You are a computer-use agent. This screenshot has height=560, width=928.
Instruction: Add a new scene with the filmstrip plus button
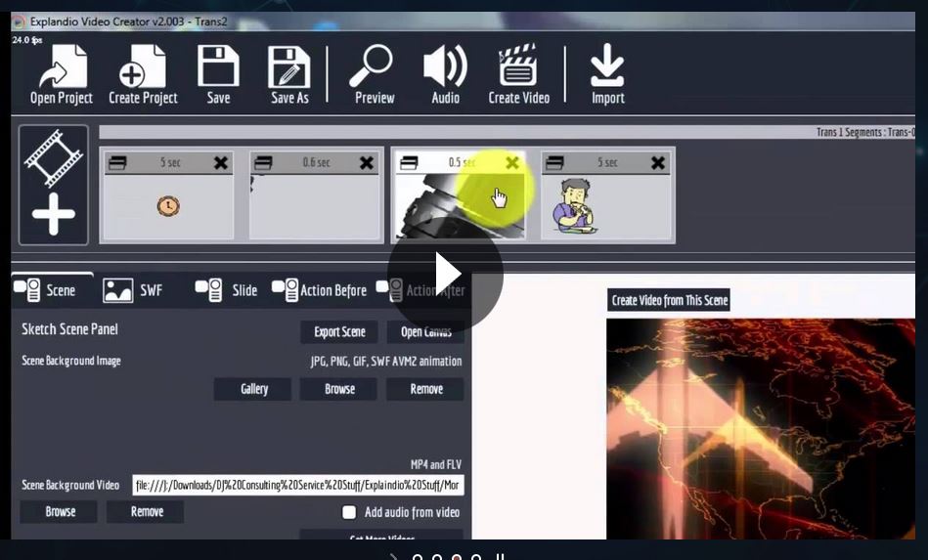pyautogui.click(x=53, y=185)
